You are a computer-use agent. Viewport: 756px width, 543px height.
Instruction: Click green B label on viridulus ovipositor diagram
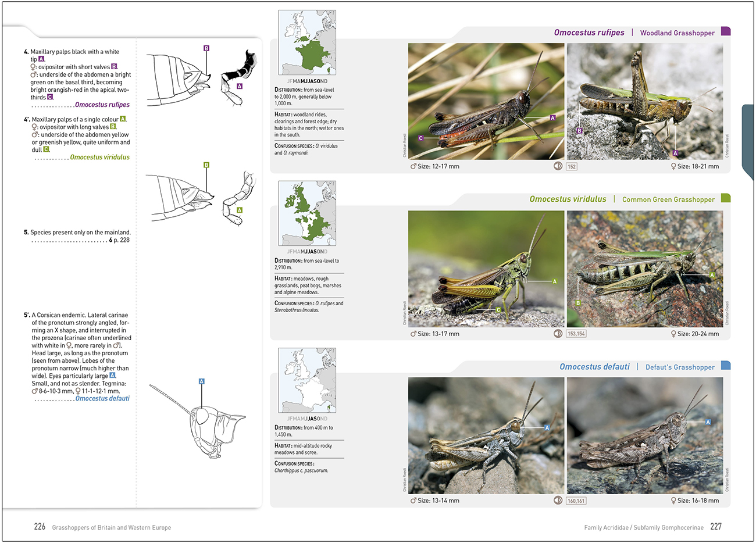[206, 165]
